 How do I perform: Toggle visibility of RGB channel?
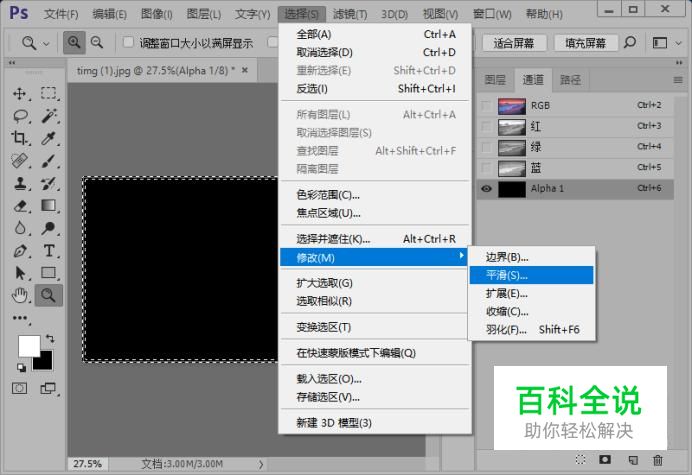point(486,106)
